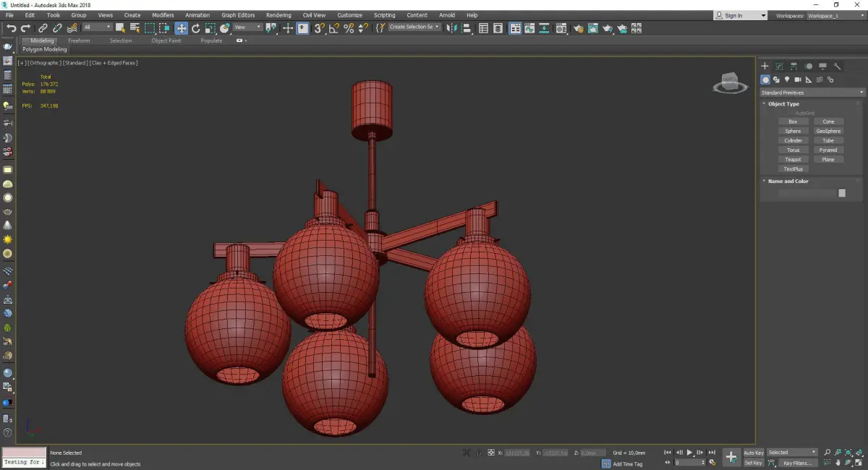Click the Align tool icon
The image size is (868, 470).
point(467,28)
